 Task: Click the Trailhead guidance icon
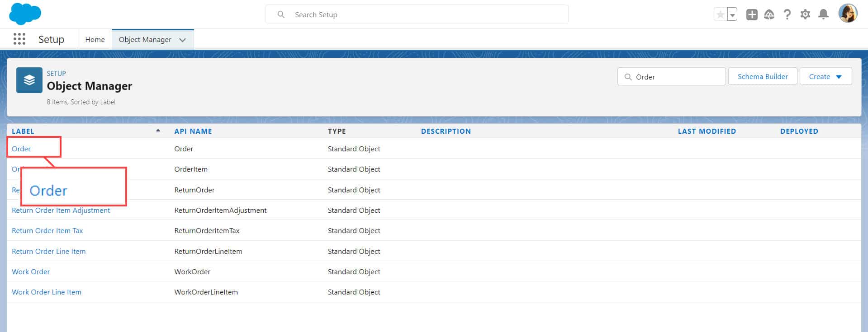click(x=769, y=14)
